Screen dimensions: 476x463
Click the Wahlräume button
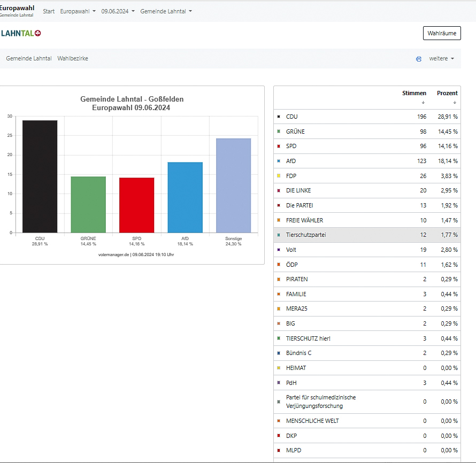point(442,33)
